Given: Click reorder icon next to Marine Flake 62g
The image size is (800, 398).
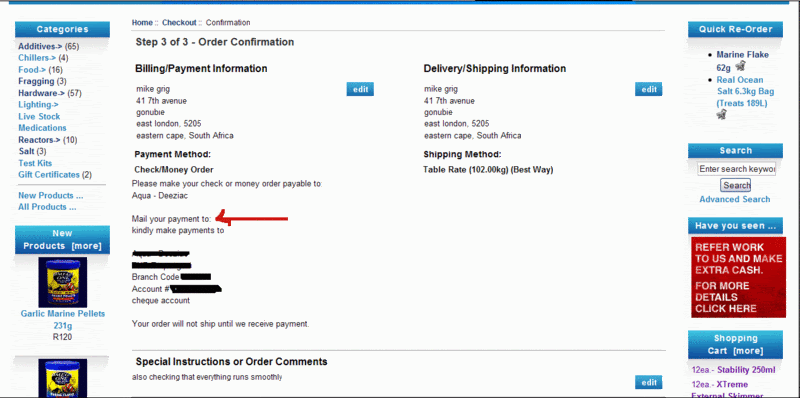Looking at the screenshot, I should (741, 66).
